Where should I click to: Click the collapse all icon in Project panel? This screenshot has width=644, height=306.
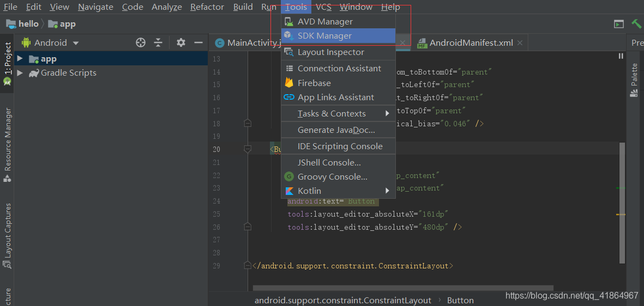[x=159, y=42]
